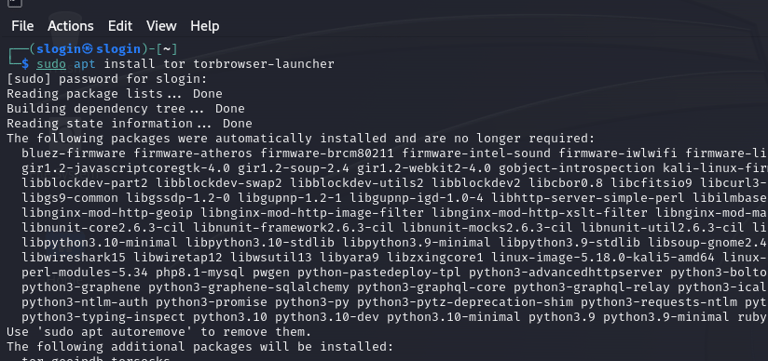Screen dimensions: 768x361
Task: Click the 'Reading package lists' output line
Action: 114,94
